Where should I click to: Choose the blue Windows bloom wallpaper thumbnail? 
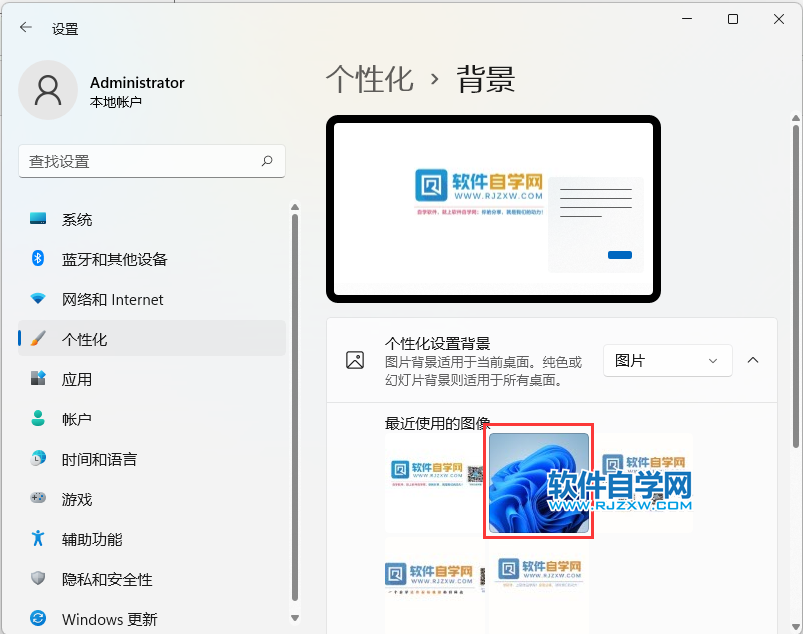(538, 483)
